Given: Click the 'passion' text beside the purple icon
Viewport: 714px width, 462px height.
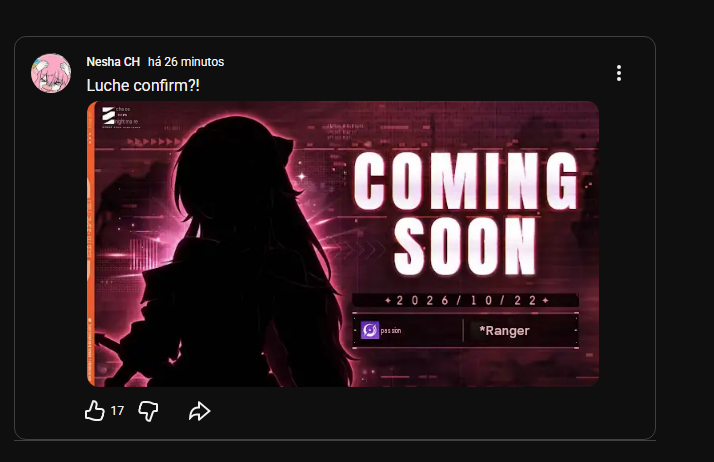Looking at the screenshot, I should coord(391,330).
